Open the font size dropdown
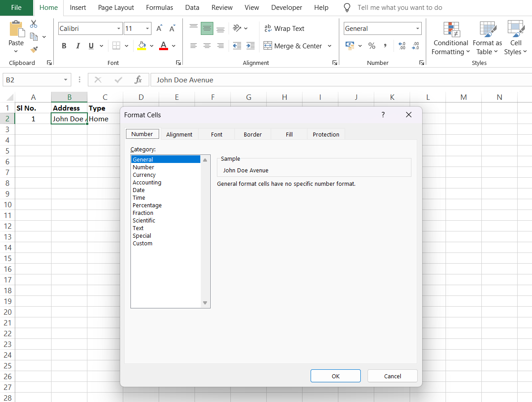The height and width of the screenshot is (402, 532). pyautogui.click(x=147, y=29)
